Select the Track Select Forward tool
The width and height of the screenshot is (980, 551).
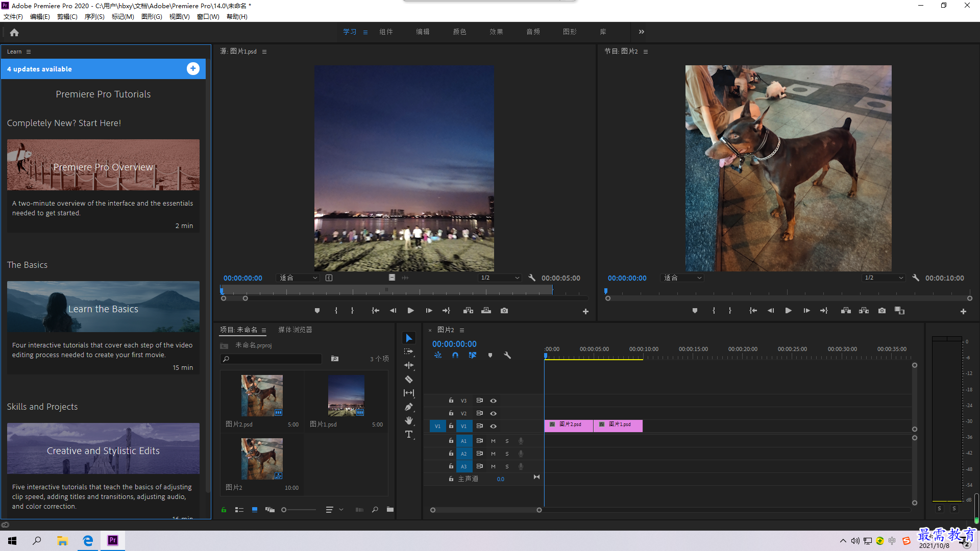pos(409,352)
